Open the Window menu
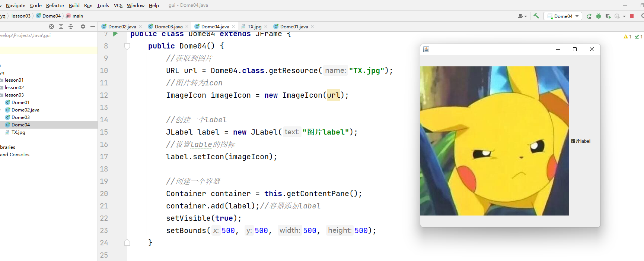The width and height of the screenshot is (644, 261). pyautogui.click(x=136, y=5)
